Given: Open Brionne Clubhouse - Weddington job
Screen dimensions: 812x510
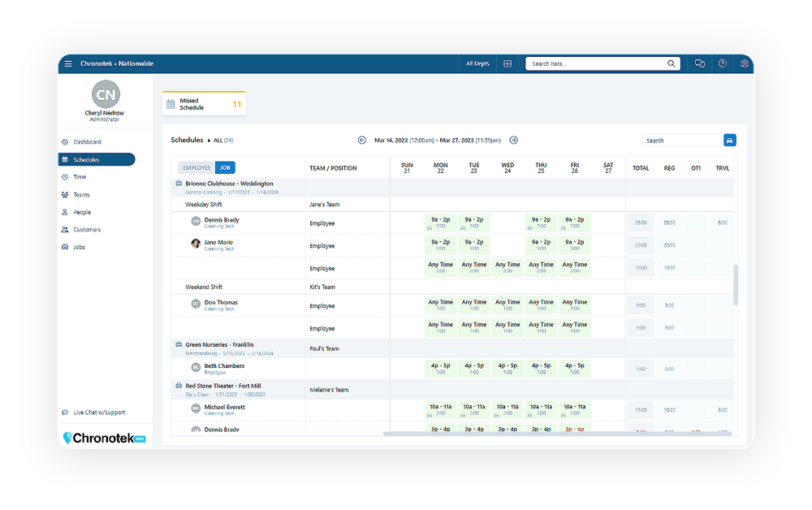Looking at the screenshot, I should click(230, 184).
